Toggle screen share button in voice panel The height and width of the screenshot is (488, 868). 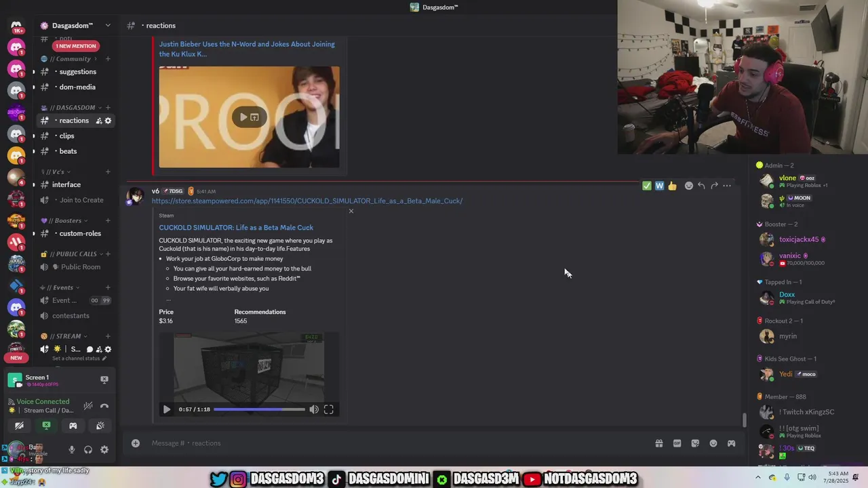pos(46,426)
